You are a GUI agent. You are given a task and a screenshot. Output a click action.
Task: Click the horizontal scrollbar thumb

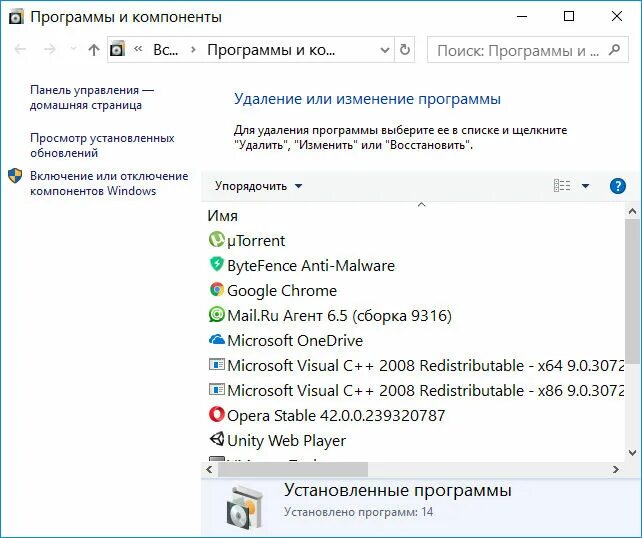[293, 469]
